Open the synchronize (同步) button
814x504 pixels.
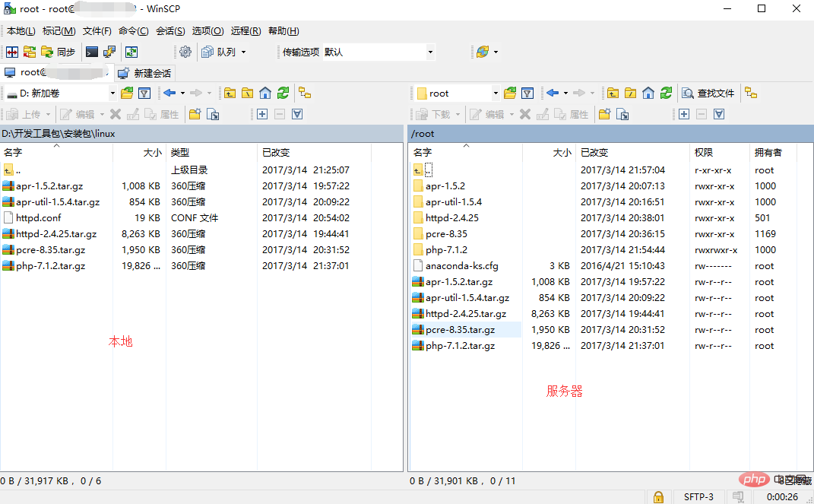click(59, 52)
